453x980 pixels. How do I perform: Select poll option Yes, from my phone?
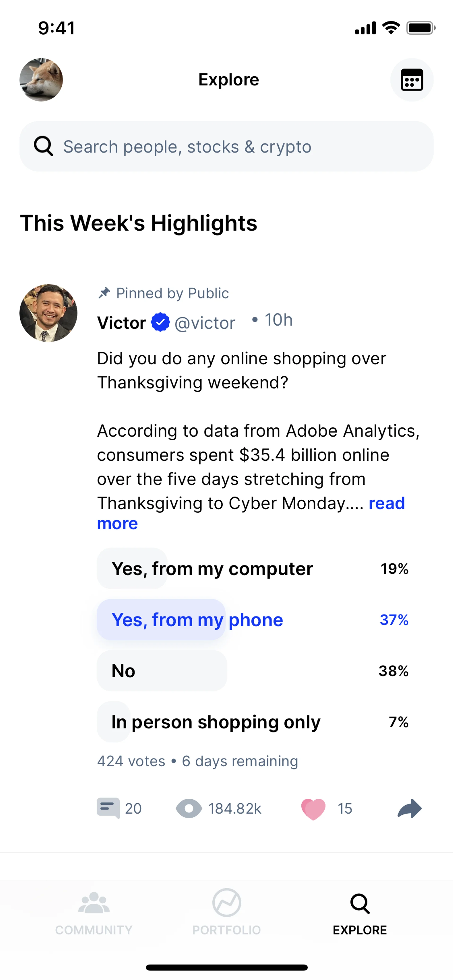point(253,620)
